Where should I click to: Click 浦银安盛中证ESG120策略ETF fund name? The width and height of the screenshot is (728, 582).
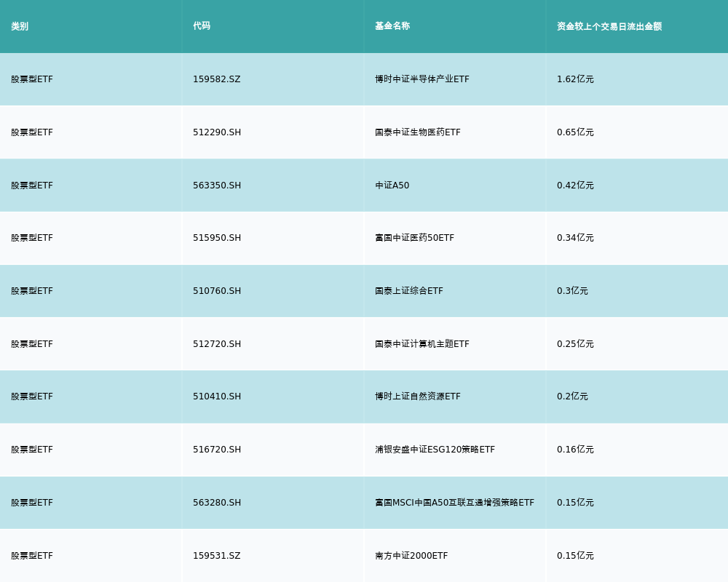(x=435, y=450)
